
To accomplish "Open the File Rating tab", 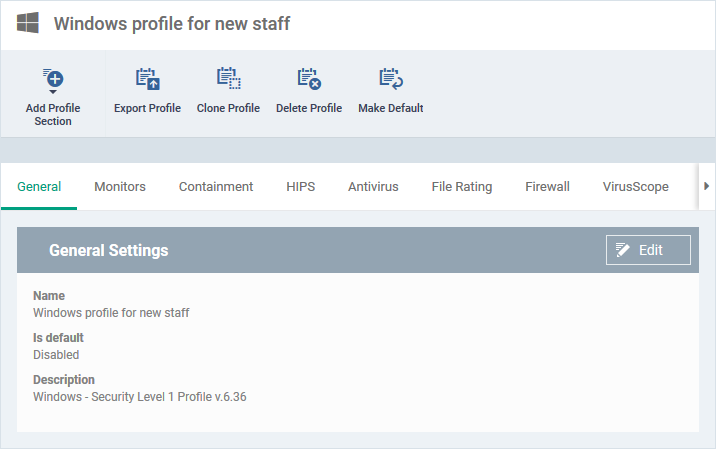I will coord(462,187).
